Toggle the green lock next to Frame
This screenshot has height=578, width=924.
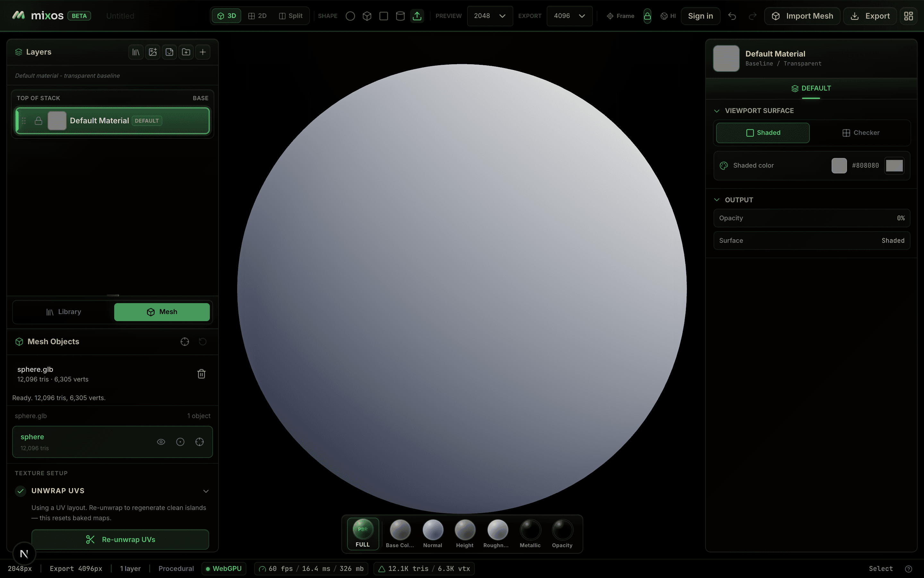tap(647, 16)
